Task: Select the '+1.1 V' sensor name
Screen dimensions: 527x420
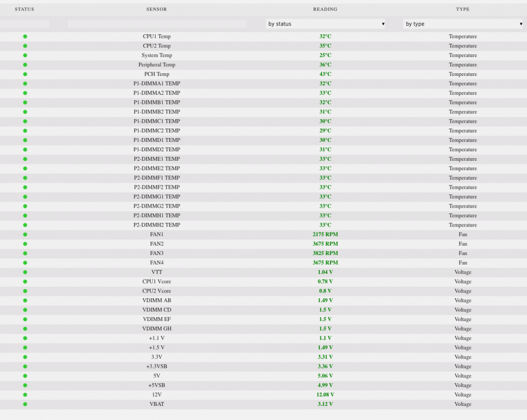Action: click(x=157, y=338)
